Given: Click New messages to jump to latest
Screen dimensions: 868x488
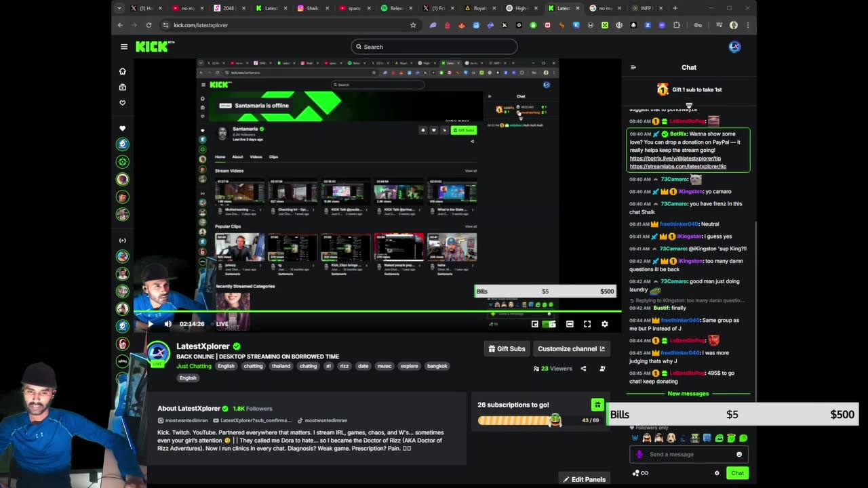Looking at the screenshot, I should [688, 394].
